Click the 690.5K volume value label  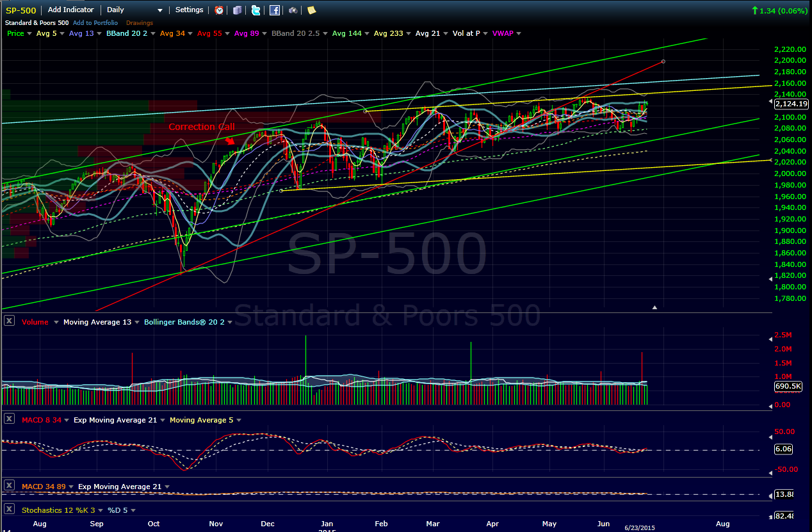point(788,386)
